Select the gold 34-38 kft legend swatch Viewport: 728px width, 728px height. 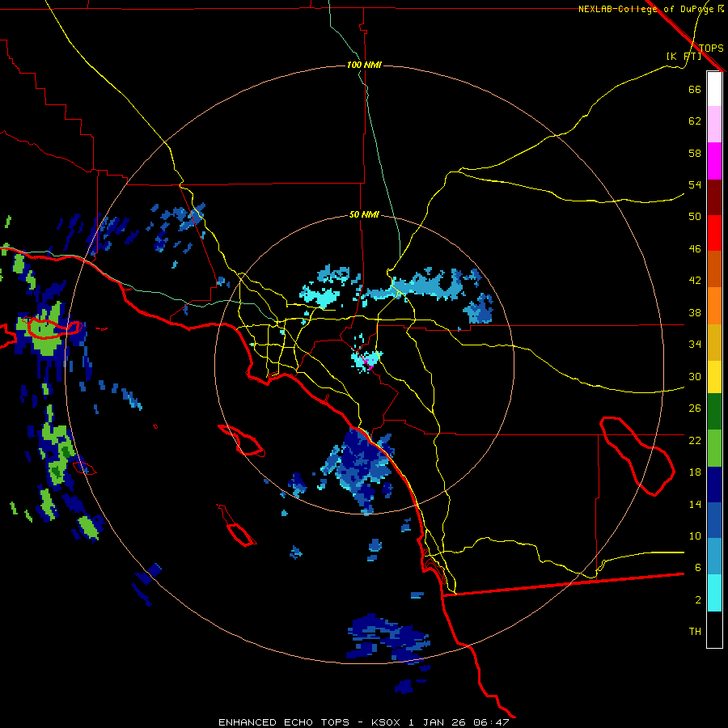click(714, 342)
